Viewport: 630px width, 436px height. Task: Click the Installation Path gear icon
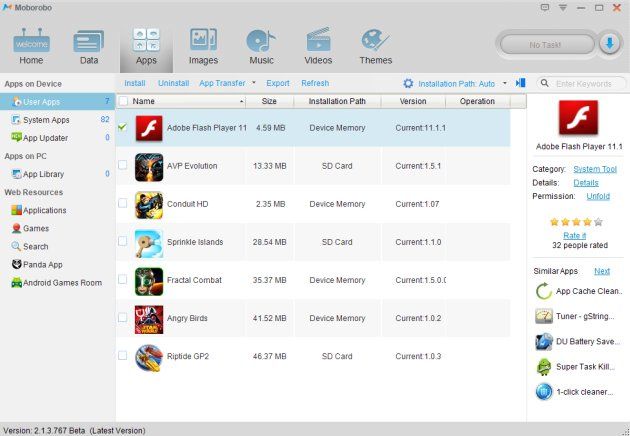pos(408,83)
